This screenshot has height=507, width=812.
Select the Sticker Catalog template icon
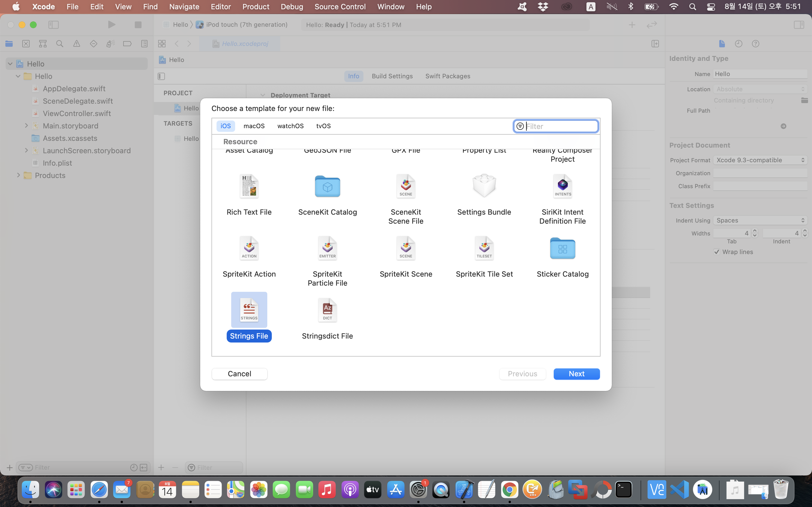[x=562, y=248]
